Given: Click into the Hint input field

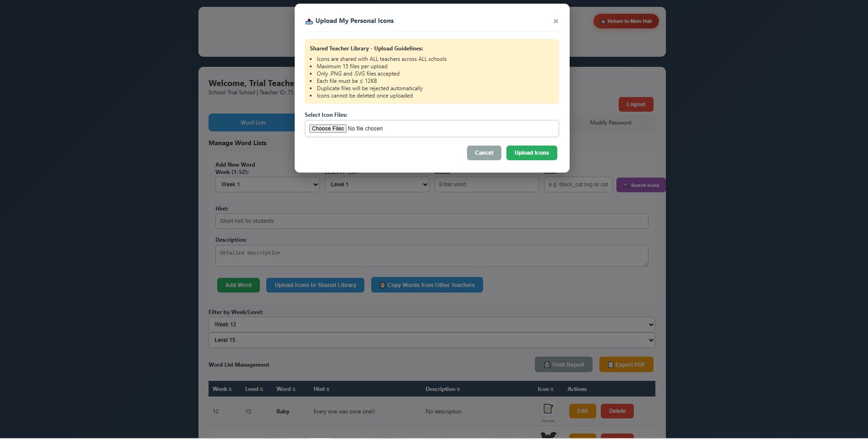Looking at the screenshot, I should tap(431, 221).
